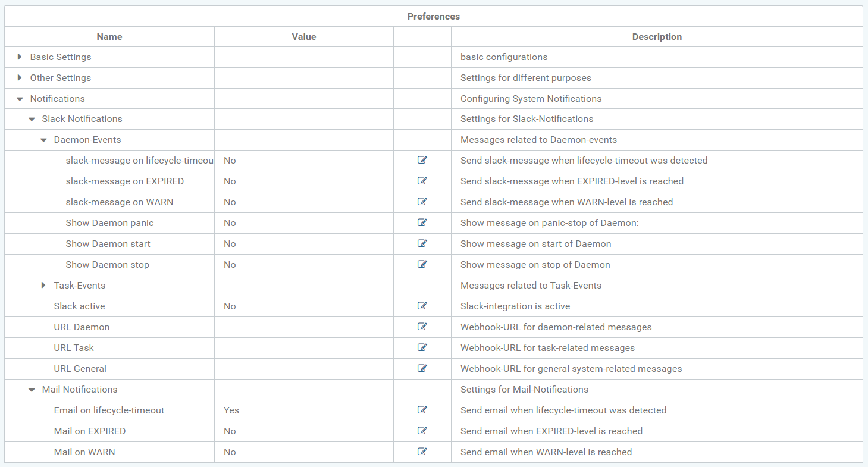This screenshot has height=467, width=868.
Task: Collapse the Mail Notifications section
Action: (32, 390)
